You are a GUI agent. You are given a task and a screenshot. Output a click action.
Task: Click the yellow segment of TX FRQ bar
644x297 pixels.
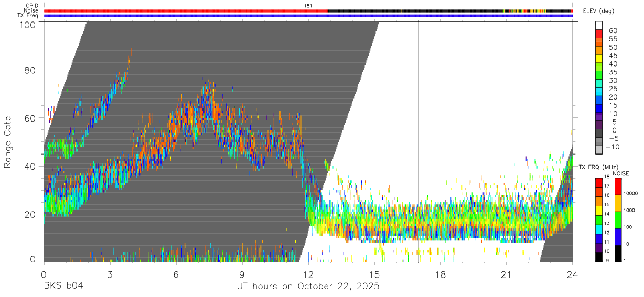tap(599, 211)
